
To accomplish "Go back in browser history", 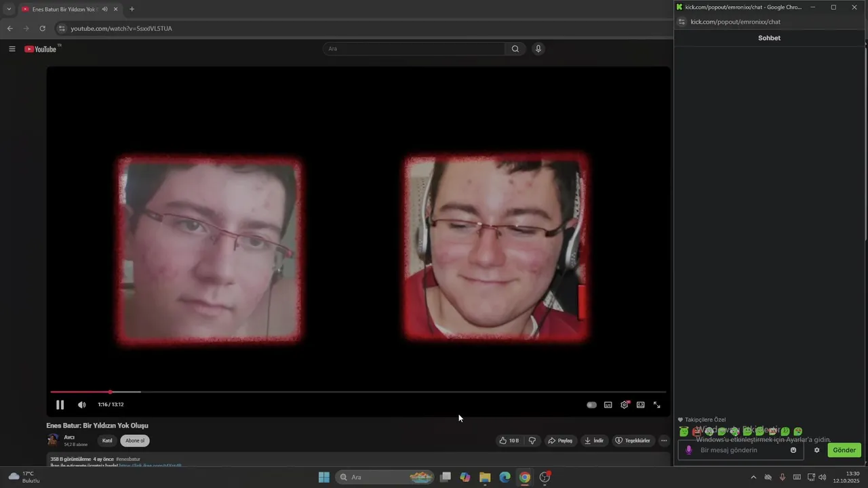I will tap(9, 28).
